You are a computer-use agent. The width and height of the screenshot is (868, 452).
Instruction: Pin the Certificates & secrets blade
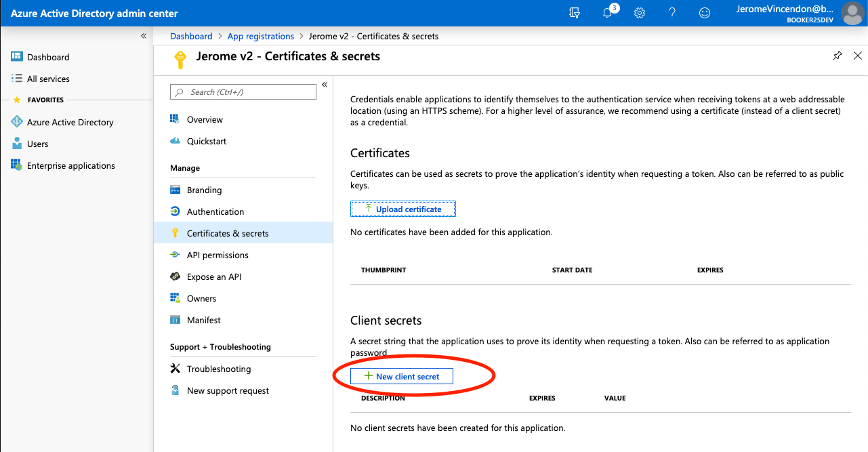pyautogui.click(x=838, y=56)
